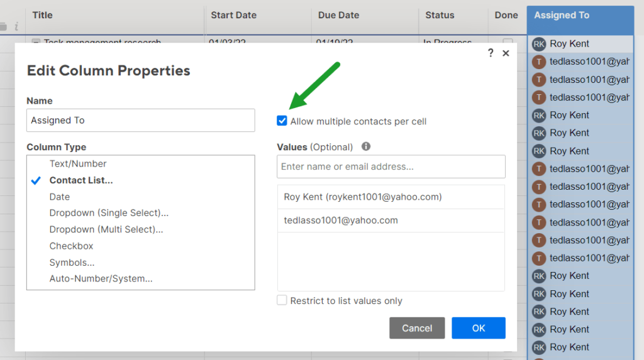
Task: Close the Edit Column Properties dialog
Action: 506,53
